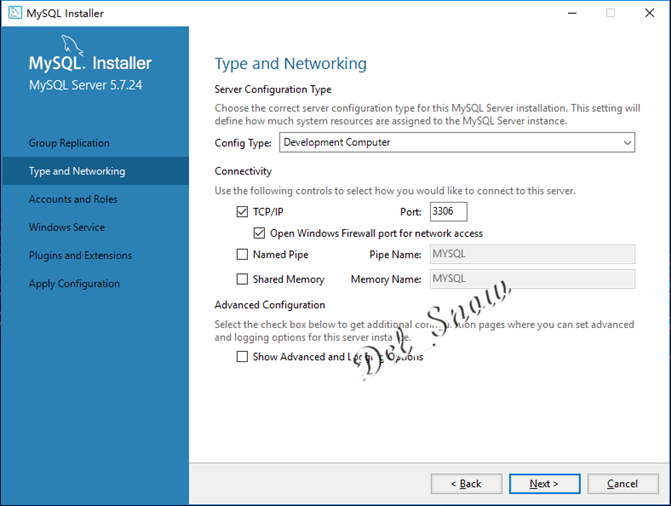This screenshot has width=671, height=506.
Task: Open Windows Service step
Action: pyautogui.click(x=67, y=227)
